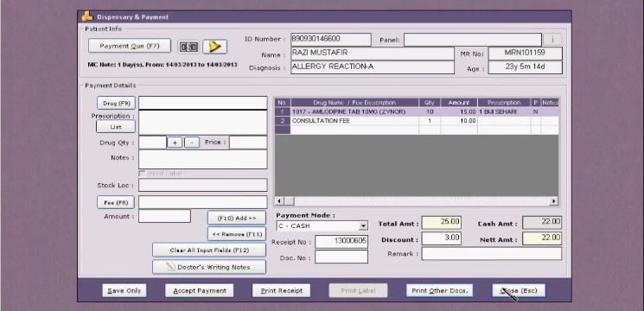
Task: Click Print Other Docs. button
Action: [439, 290]
